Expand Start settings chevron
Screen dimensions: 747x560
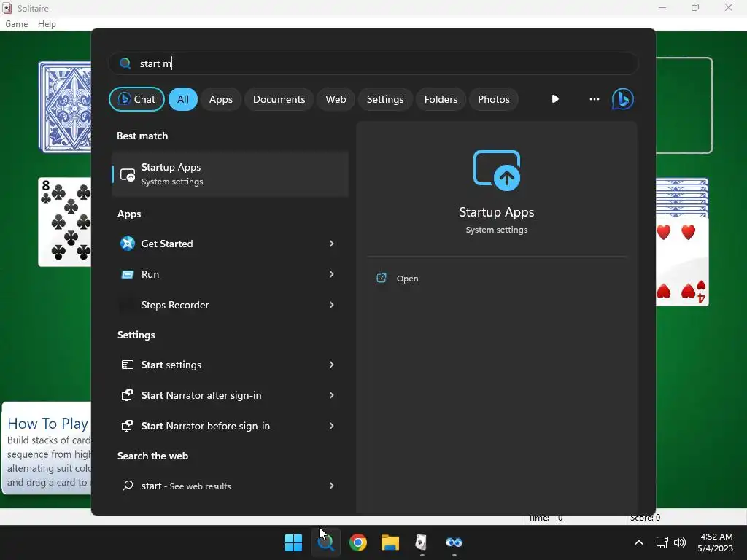(331, 365)
